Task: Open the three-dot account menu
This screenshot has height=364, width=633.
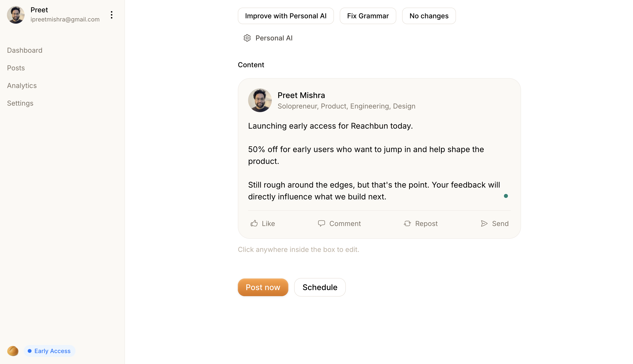Action: (112, 15)
